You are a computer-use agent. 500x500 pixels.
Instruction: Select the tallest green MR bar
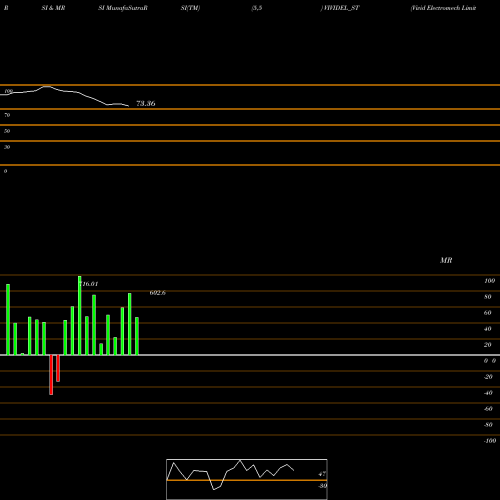point(79,315)
